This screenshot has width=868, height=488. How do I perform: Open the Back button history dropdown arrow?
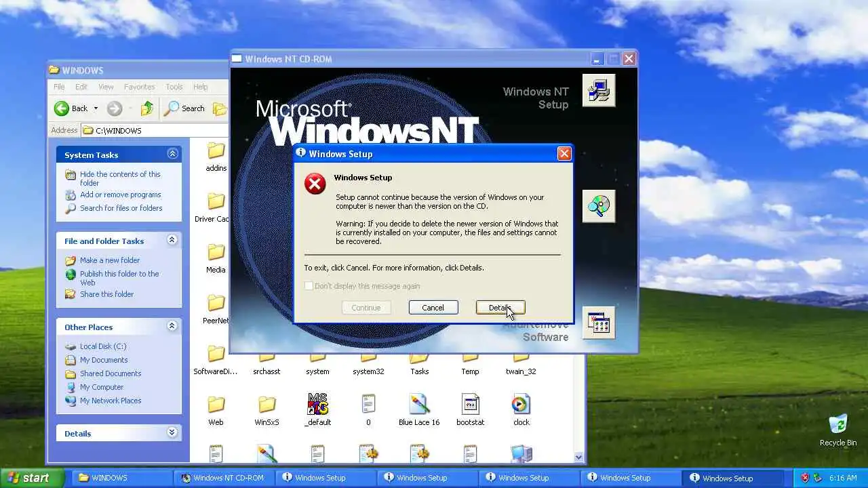coord(96,108)
